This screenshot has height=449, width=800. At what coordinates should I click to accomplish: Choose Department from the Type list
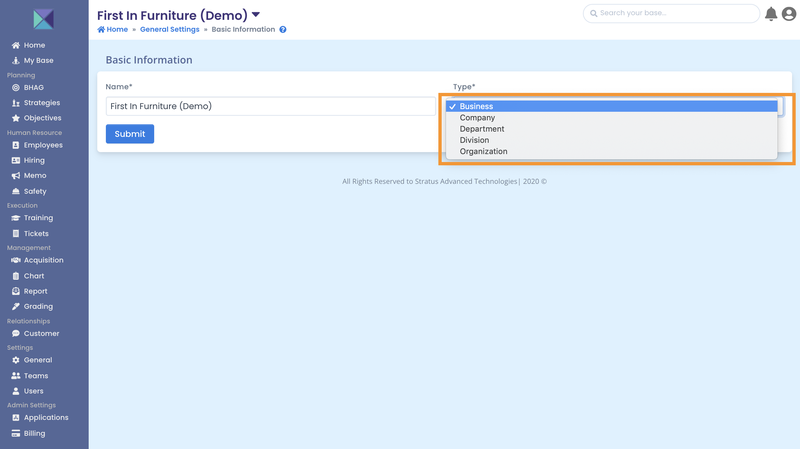(611, 129)
